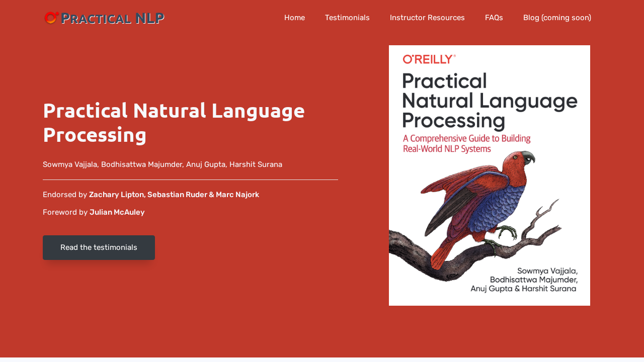The height and width of the screenshot is (362, 644).
Task: Click Sowmya Vajjala in the author list
Action: (70, 164)
